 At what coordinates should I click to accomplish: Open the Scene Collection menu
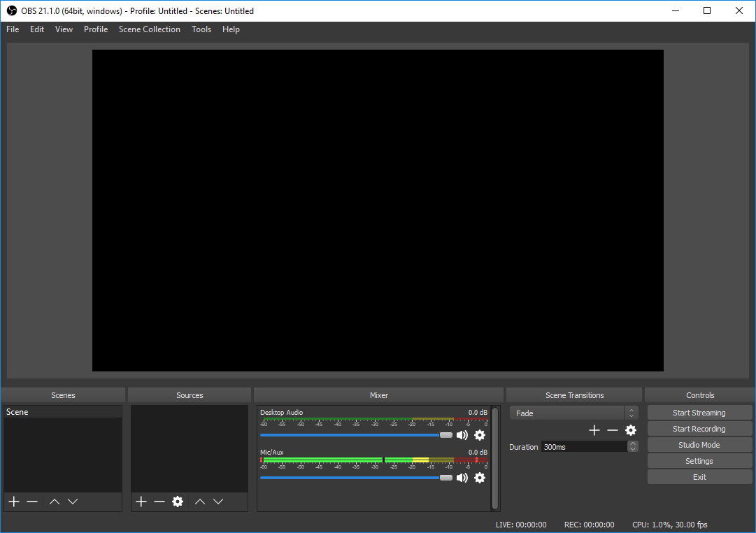point(149,29)
